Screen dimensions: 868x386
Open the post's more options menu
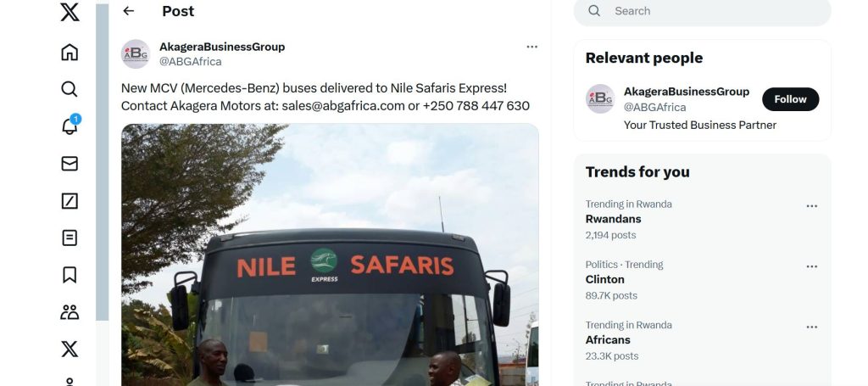pos(531,47)
